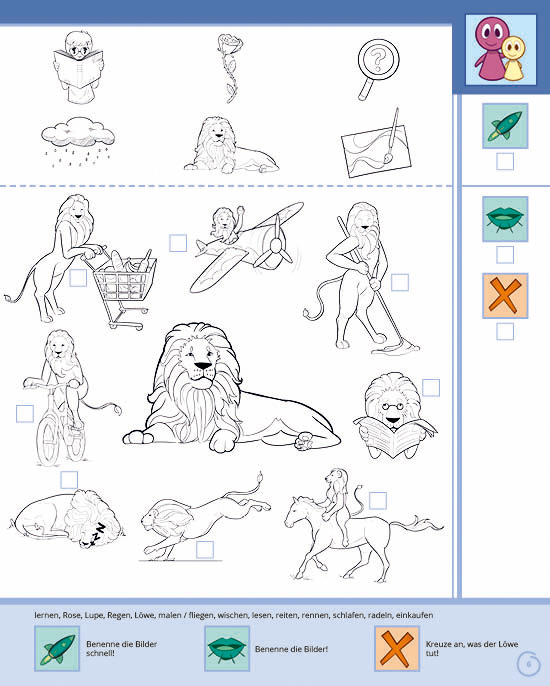This screenshot has height=686, width=550.
Task: Click the painting with brush drawing
Action: [377, 144]
